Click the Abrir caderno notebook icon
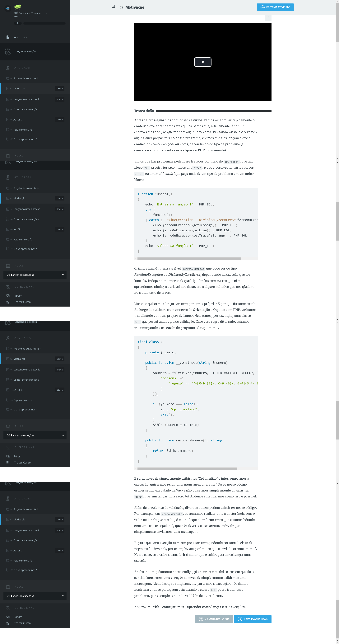 [8, 37]
